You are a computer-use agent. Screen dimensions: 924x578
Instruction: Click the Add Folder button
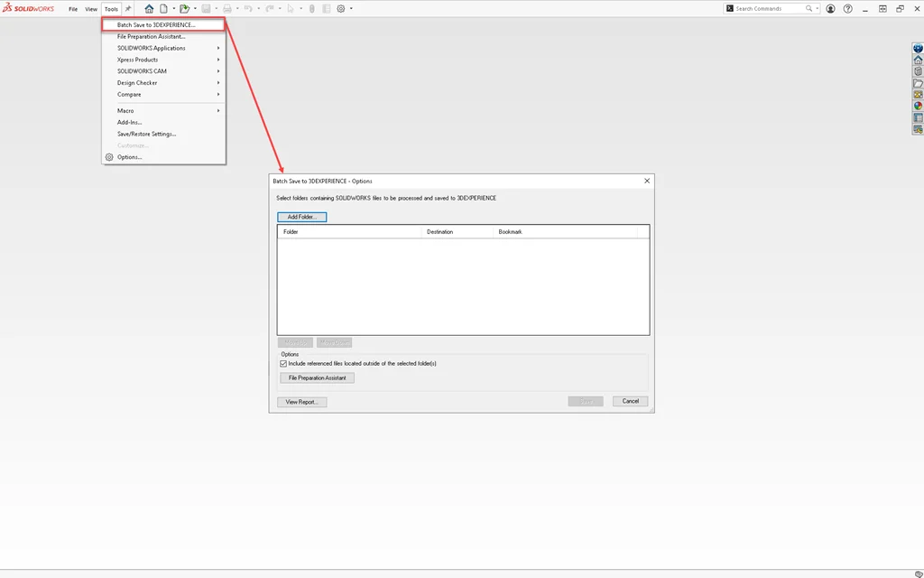(x=301, y=217)
